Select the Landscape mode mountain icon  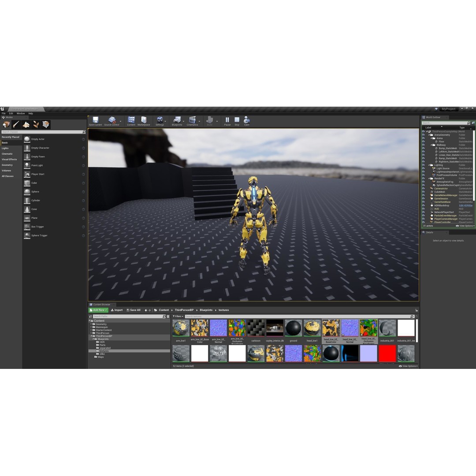pos(26,124)
